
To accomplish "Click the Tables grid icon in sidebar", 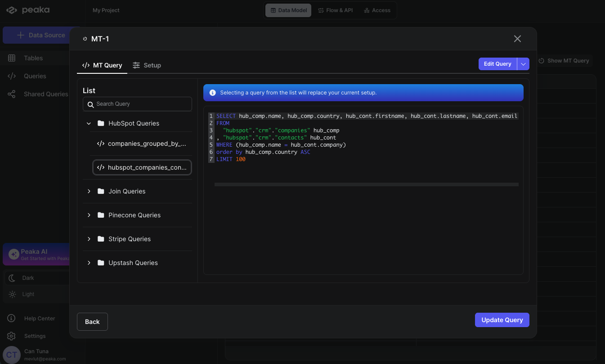I will pos(12,58).
